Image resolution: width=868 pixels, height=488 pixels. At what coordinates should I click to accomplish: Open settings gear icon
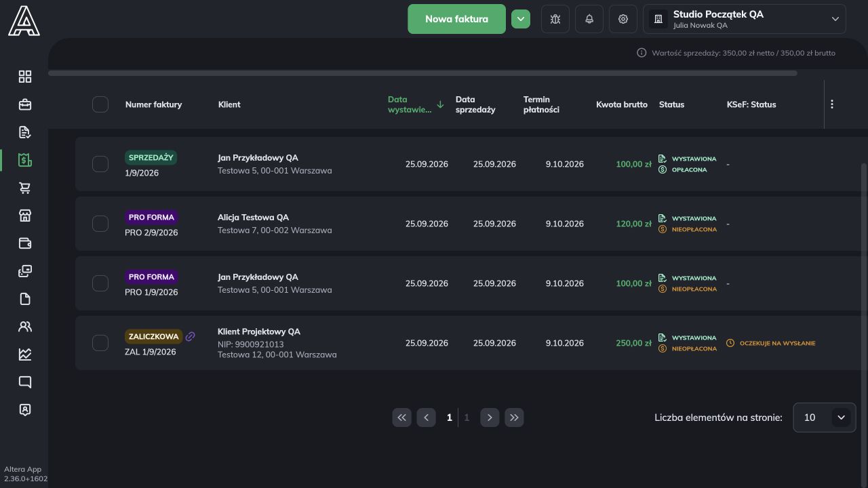(623, 19)
